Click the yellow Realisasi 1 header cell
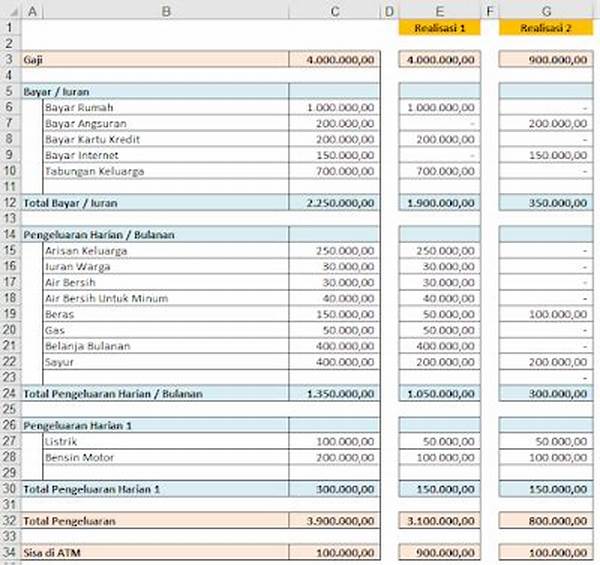Viewport: 600px width, 565px height. pos(439,28)
